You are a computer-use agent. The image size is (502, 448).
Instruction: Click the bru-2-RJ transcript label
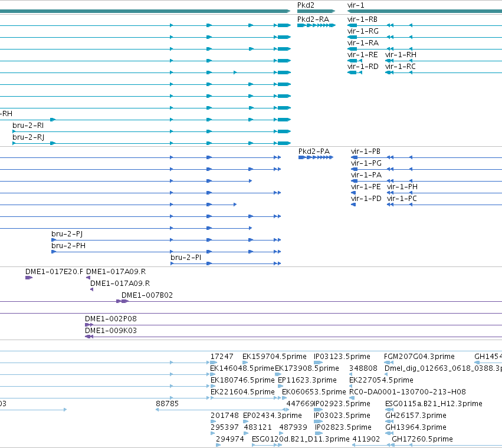[x=28, y=137]
